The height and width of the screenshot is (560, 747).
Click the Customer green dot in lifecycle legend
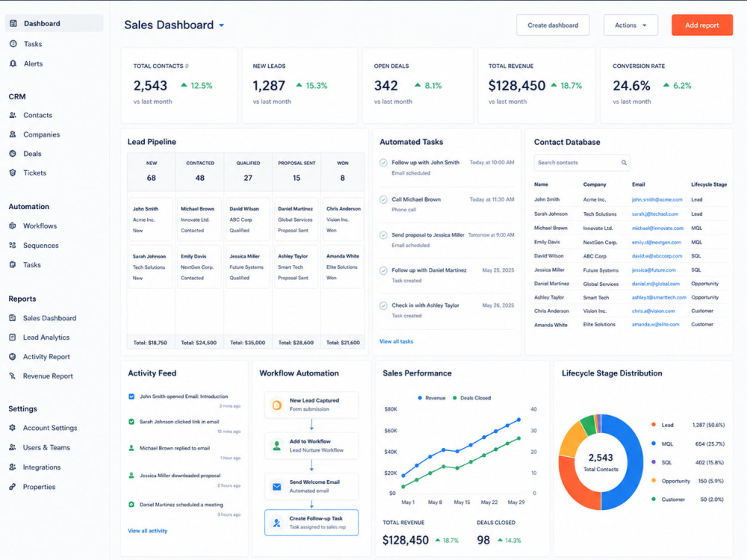click(x=654, y=499)
